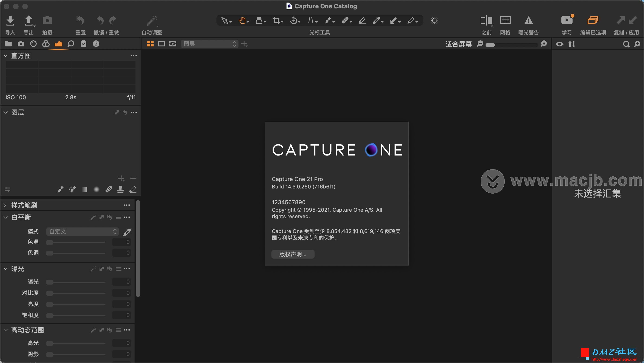Screen dimensions: 644x363
Task: Click the Auto Adjust (自动调整) magic wand
Action: click(x=152, y=20)
